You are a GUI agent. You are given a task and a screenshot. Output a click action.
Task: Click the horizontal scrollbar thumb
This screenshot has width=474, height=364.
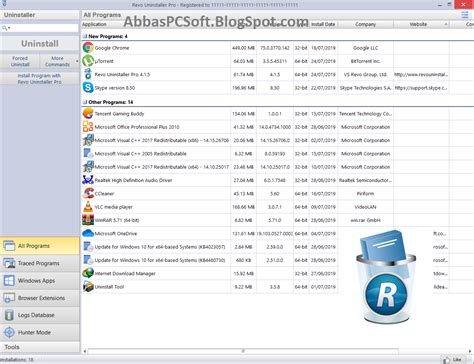(x=243, y=351)
